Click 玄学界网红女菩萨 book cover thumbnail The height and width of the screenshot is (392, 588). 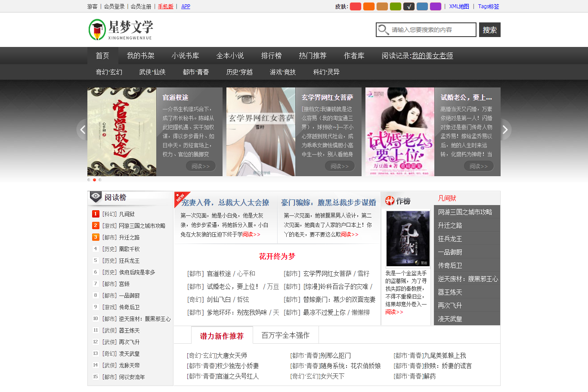point(261,132)
